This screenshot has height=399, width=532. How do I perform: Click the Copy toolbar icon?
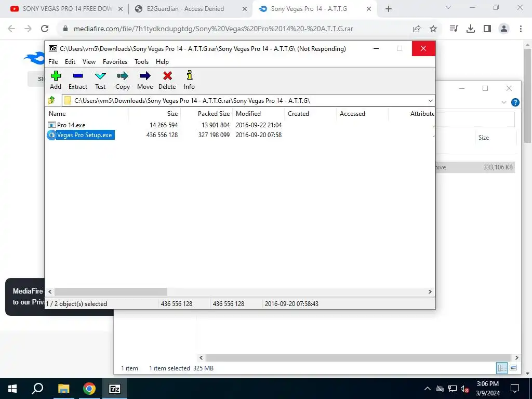point(123,81)
